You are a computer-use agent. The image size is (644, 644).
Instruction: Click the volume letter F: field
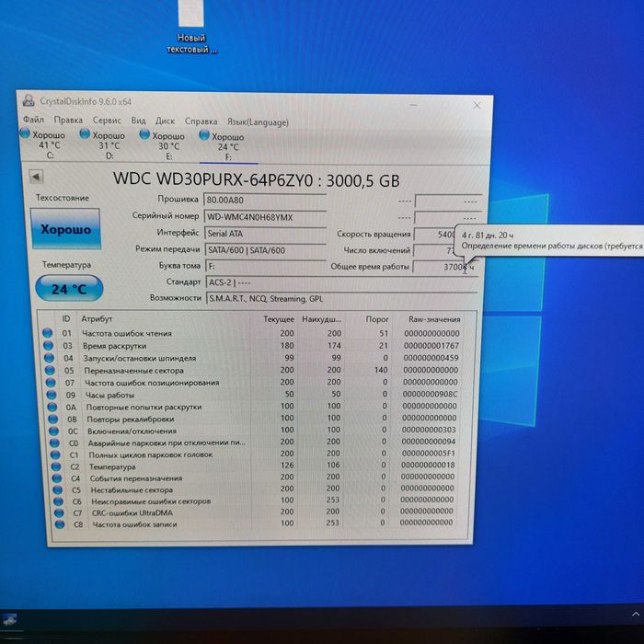pyautogui.click(x=266, y=266)
